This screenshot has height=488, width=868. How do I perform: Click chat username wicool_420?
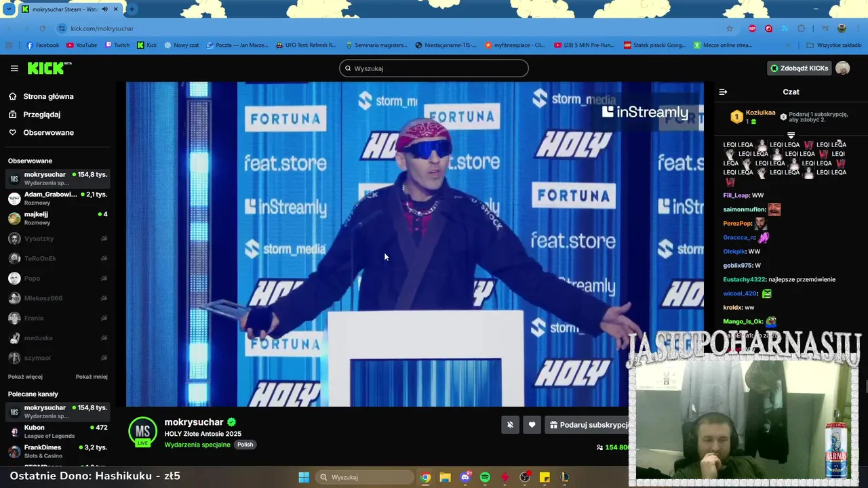point(739,293)
